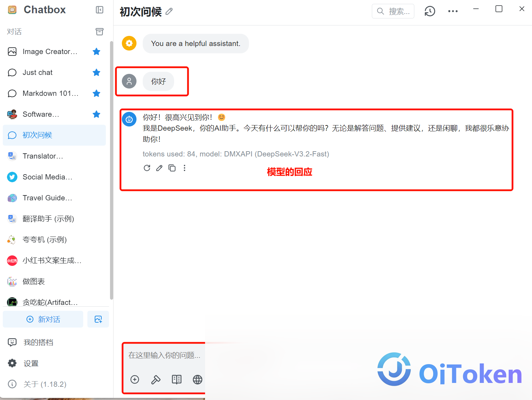This screenshot has height=400, width=532.
Task: Click the 搜索 search field
Action: pos(393,11)
